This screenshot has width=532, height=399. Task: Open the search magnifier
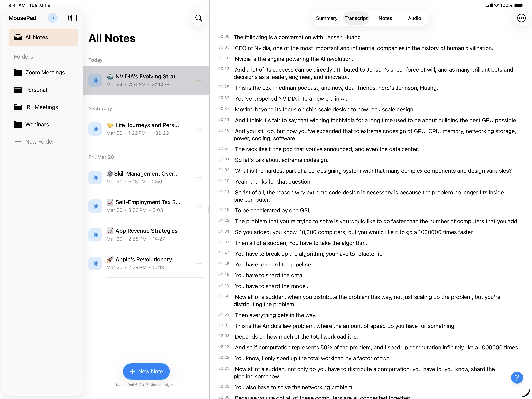click(199, 18)
